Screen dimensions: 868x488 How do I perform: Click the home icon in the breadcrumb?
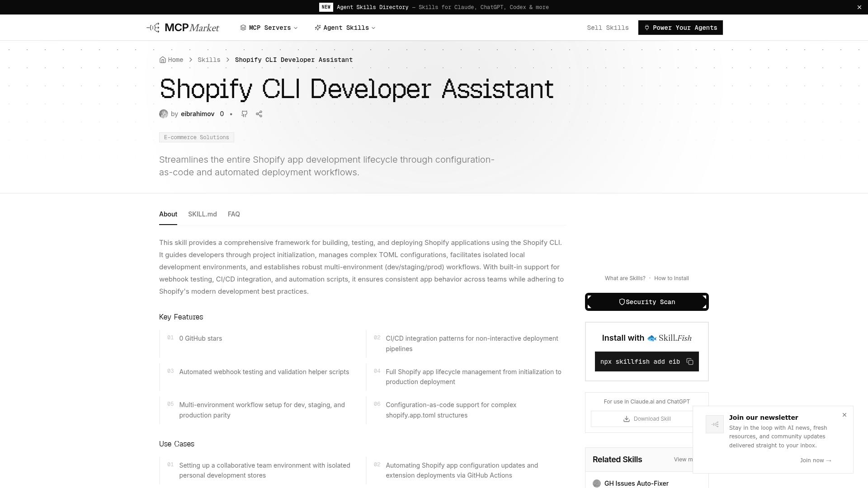[163, 60]
